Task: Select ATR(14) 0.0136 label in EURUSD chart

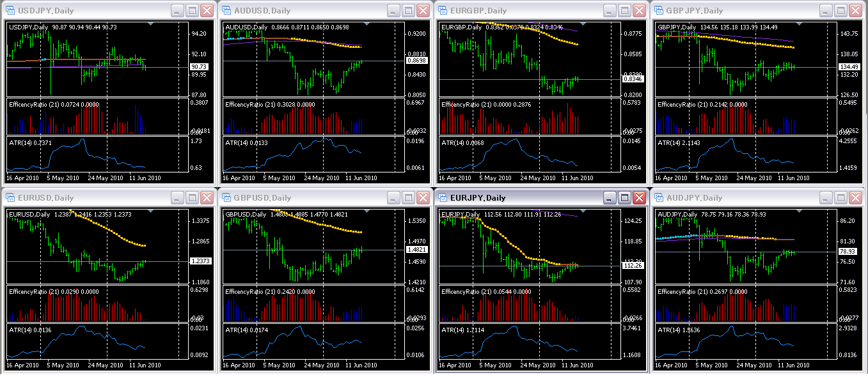Action: tap(31, 330)
